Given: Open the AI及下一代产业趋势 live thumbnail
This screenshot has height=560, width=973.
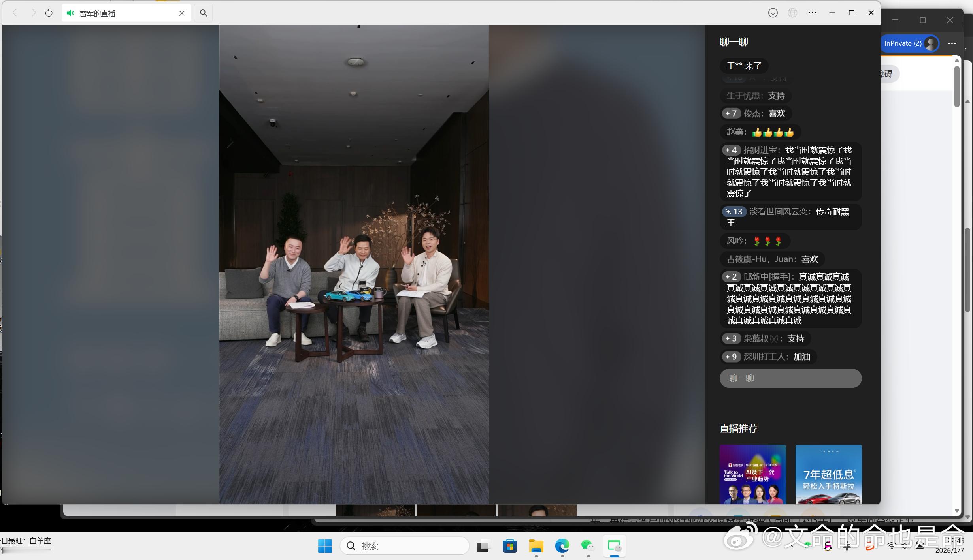Looking at the screenshot, I should [752, 474].
